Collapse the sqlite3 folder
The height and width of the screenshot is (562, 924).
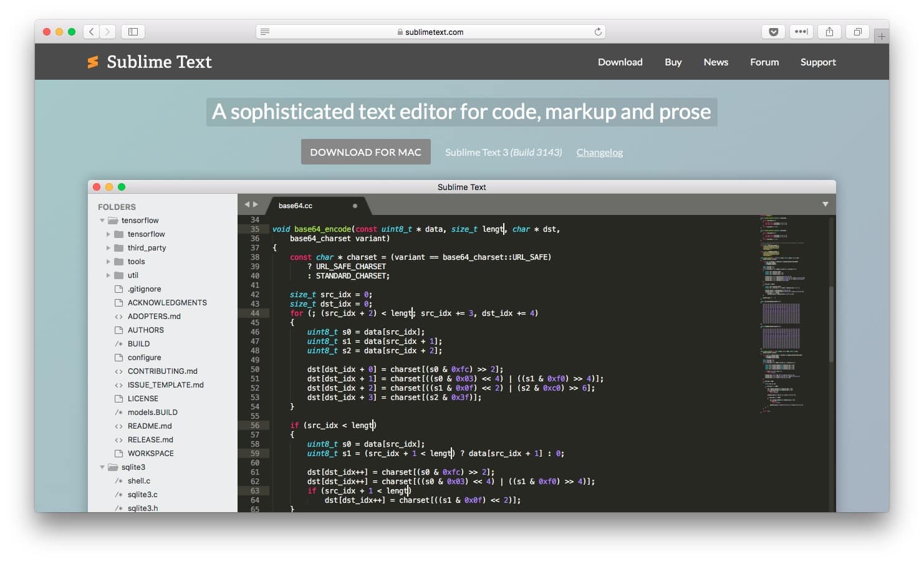pos(102,467)
